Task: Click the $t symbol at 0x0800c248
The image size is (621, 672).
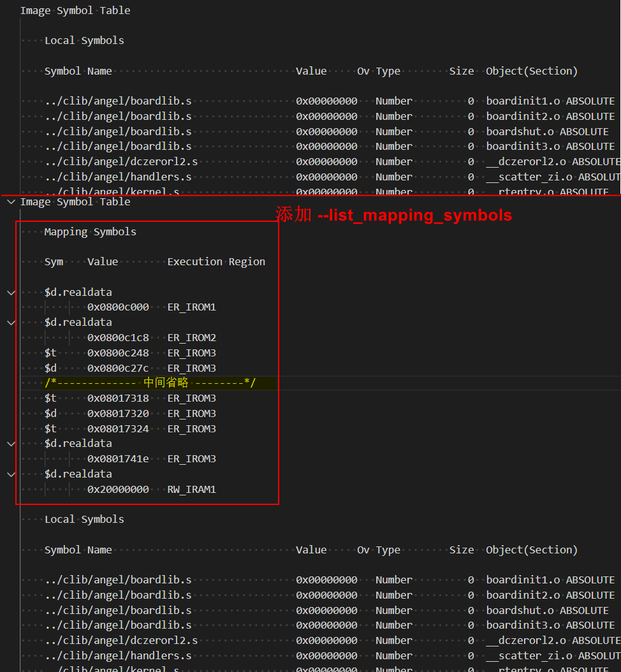Action: tap(50, 353)
